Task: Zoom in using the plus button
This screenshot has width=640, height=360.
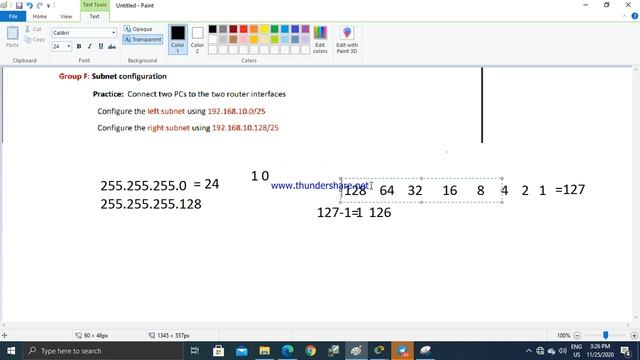Action: coord(634,336)
